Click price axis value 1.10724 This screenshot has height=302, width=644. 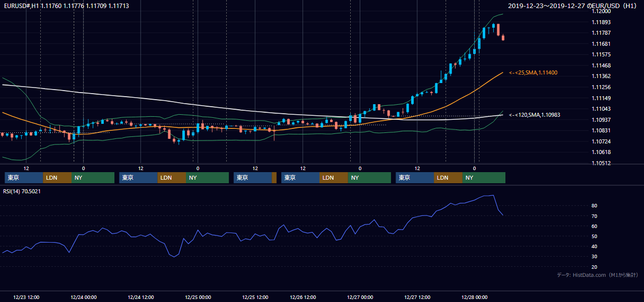pyautogui.click(x=601, y=141)
